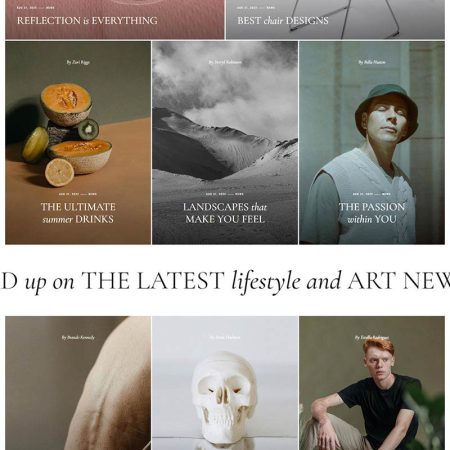
Task: Click the white skull image card
Action: pos(225,383)
